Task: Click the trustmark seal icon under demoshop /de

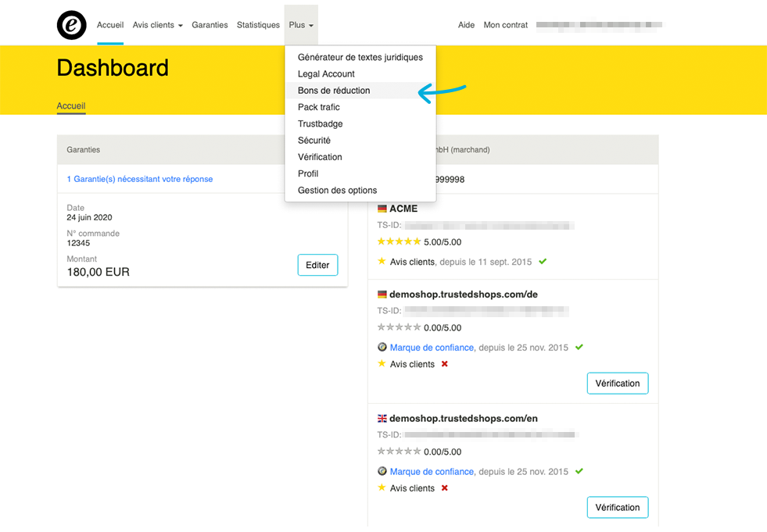Action: click(382, 347)
